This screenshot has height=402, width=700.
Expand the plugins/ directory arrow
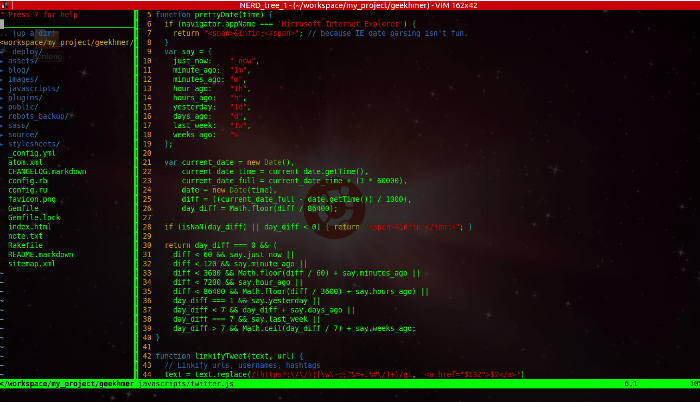(2, 98)
